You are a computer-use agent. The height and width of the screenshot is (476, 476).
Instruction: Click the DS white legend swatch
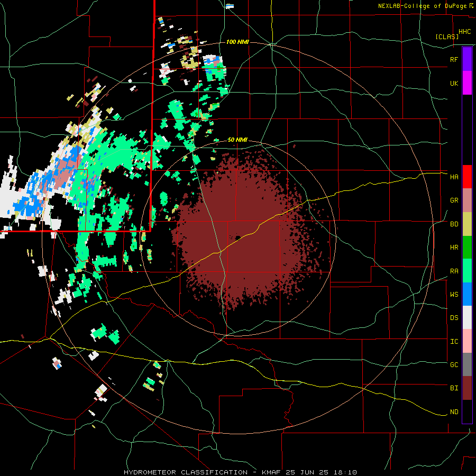(x=467, y=317)
